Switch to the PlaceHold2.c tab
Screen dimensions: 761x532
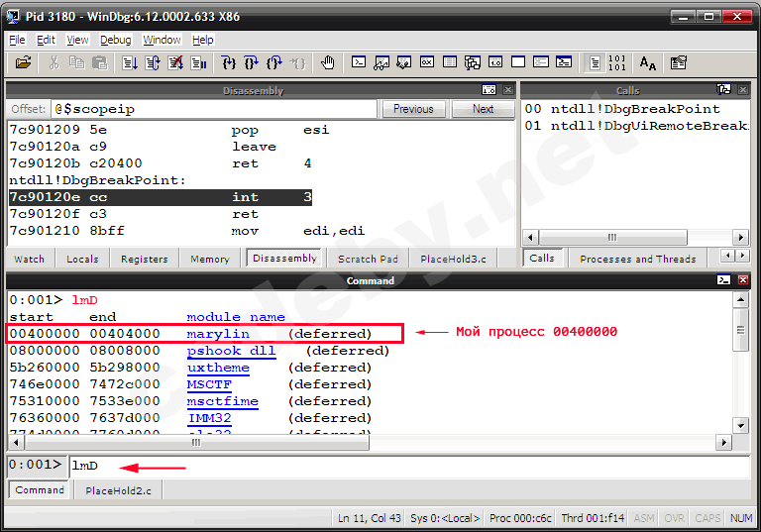pyautogui.click(x=119, y=490)
